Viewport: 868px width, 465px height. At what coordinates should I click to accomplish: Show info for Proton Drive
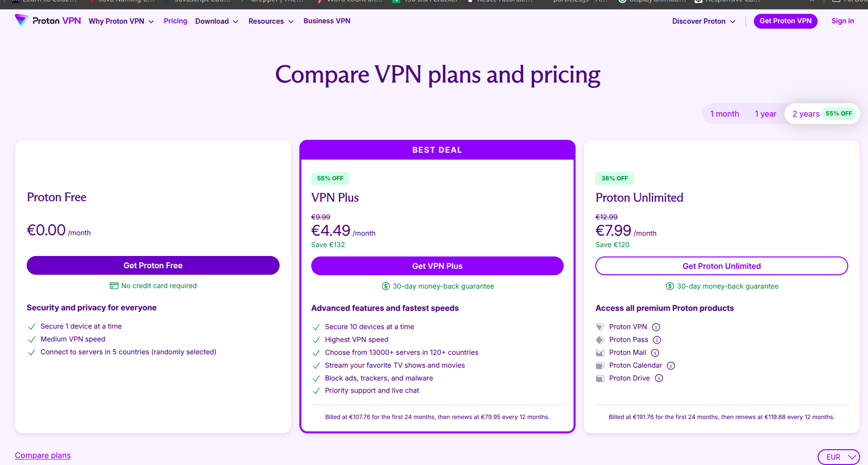(x=659, y=379)
